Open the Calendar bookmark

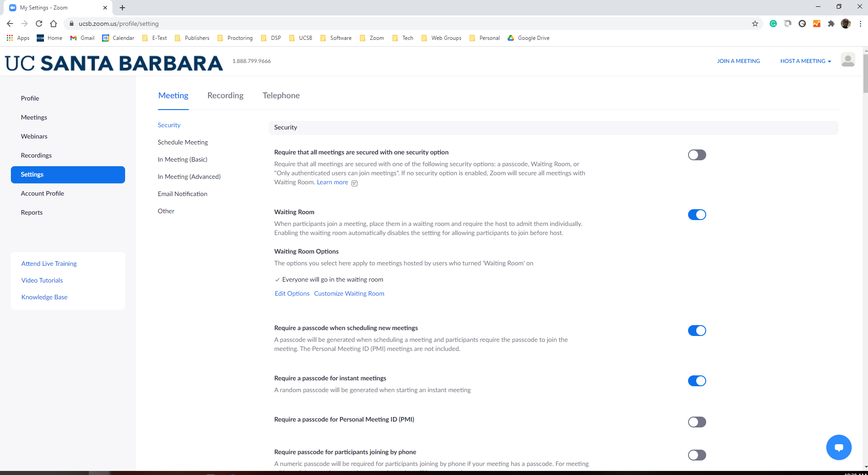pyautogui.click(x=118, y=38)
